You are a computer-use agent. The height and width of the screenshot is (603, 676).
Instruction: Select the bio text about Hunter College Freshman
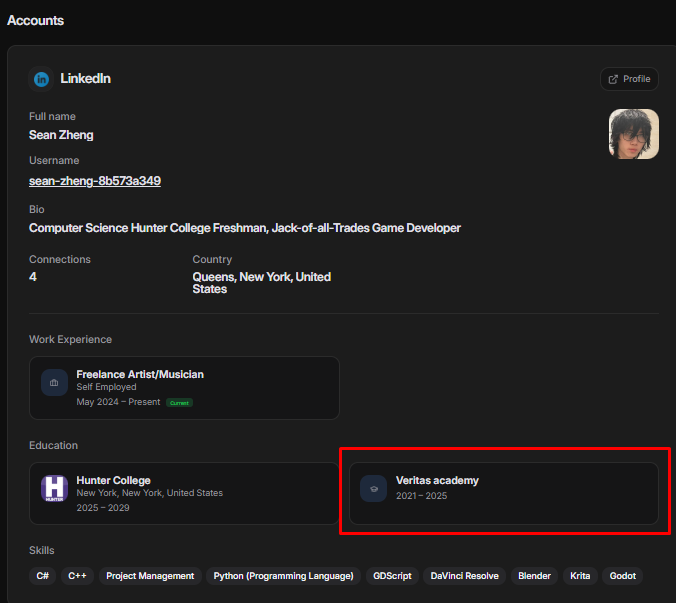(x=245, y=228)
